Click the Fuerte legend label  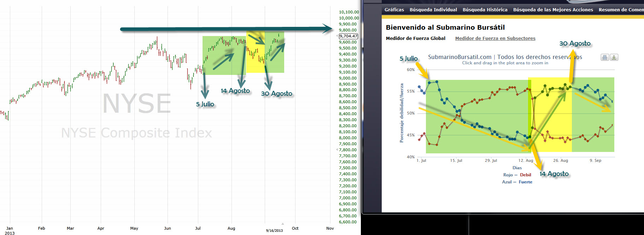pyautogui.click(x=525, y=182)
